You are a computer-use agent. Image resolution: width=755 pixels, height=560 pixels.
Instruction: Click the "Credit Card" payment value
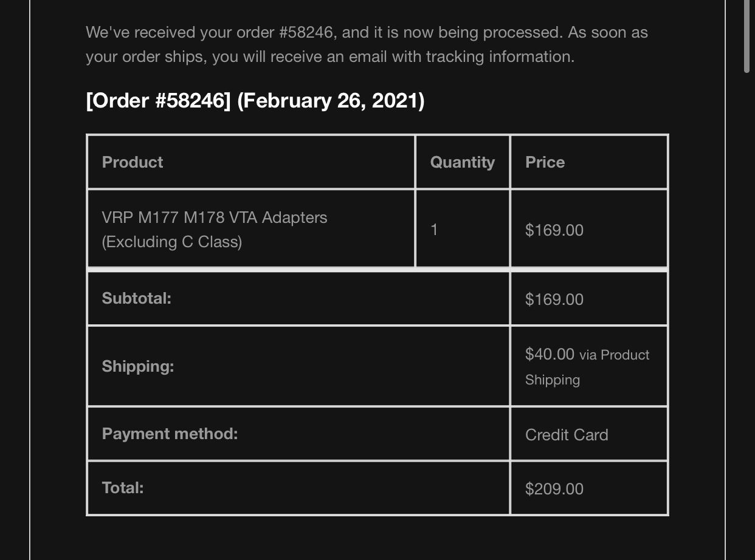[x=567, y=435]
